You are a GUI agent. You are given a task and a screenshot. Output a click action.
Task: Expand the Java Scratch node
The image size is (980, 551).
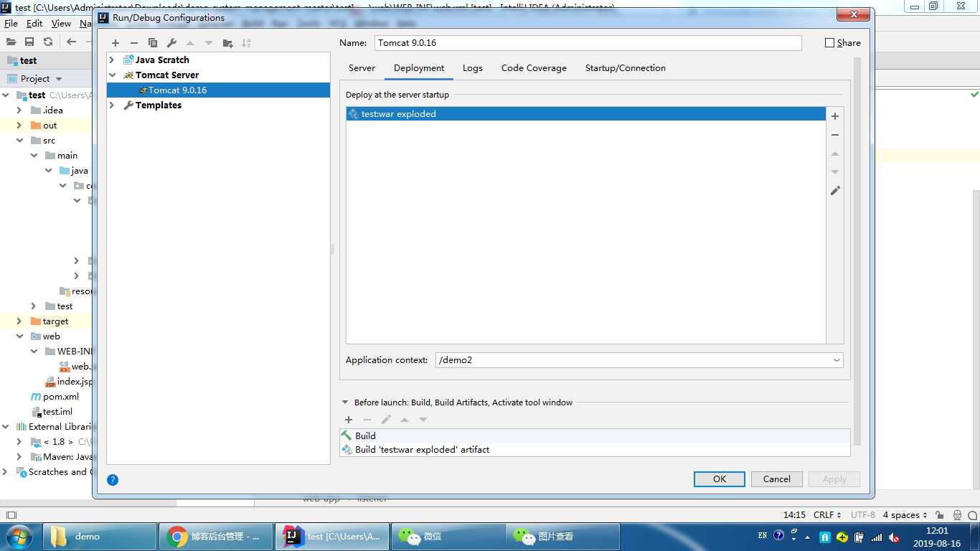click(x=112, y=60)
